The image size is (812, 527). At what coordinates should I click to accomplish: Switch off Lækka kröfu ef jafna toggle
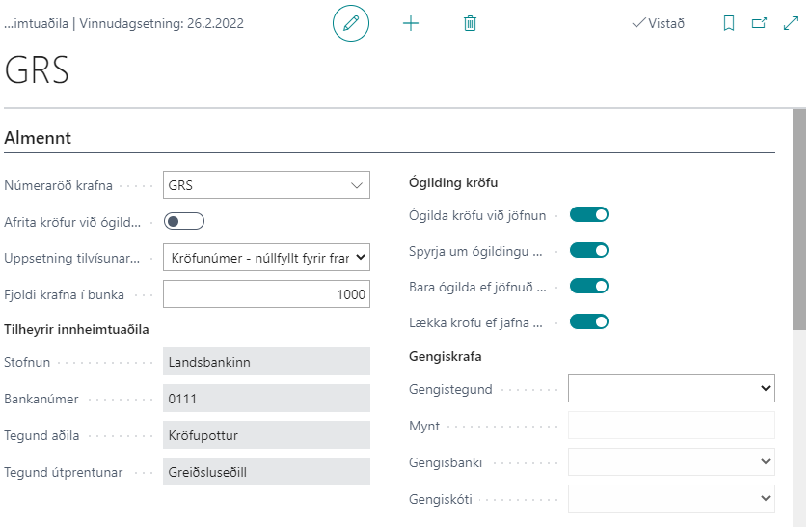tap(589, 321)
